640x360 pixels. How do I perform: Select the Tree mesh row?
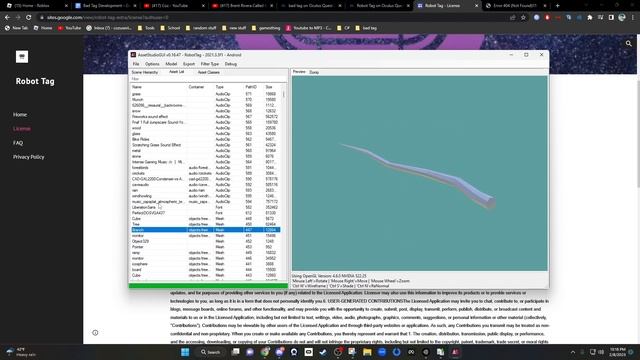(206, 224)
